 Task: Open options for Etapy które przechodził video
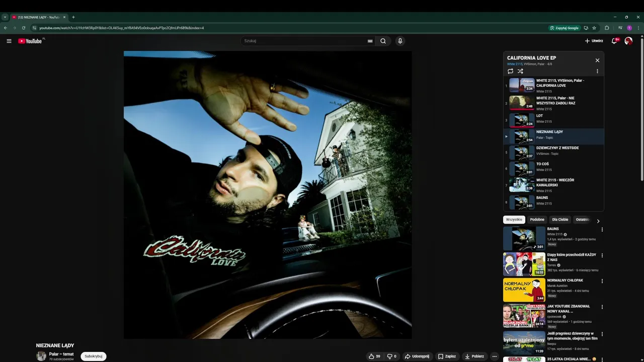(602, 255)
